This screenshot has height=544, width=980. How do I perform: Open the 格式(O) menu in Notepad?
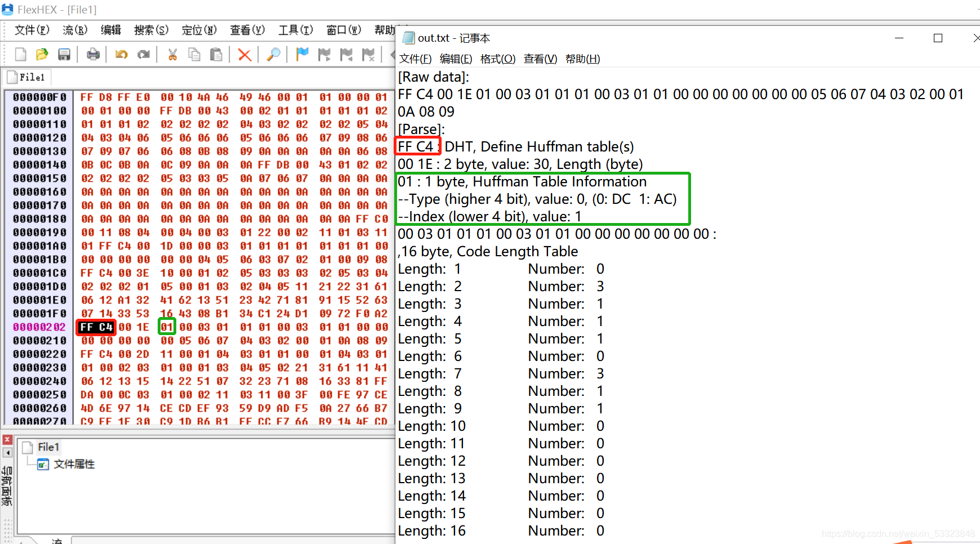pyautogui.click(x=498, y=59)
